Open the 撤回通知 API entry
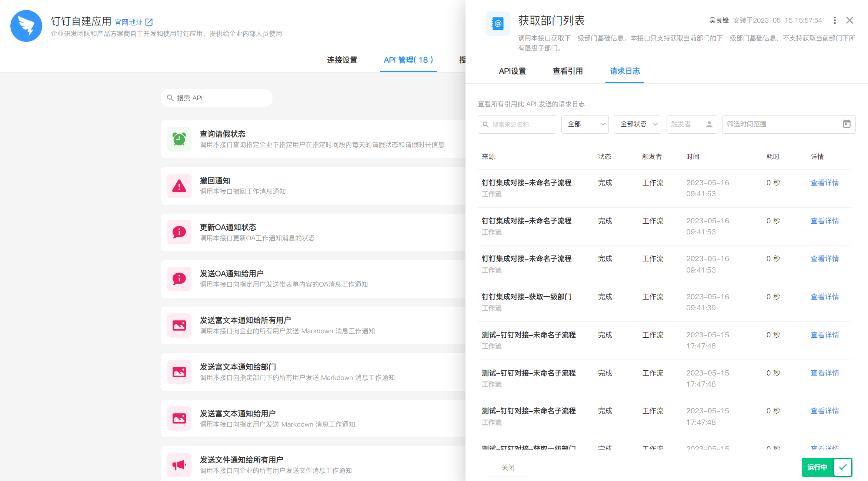Screen dimensions: 868x481 pos(313,186)
